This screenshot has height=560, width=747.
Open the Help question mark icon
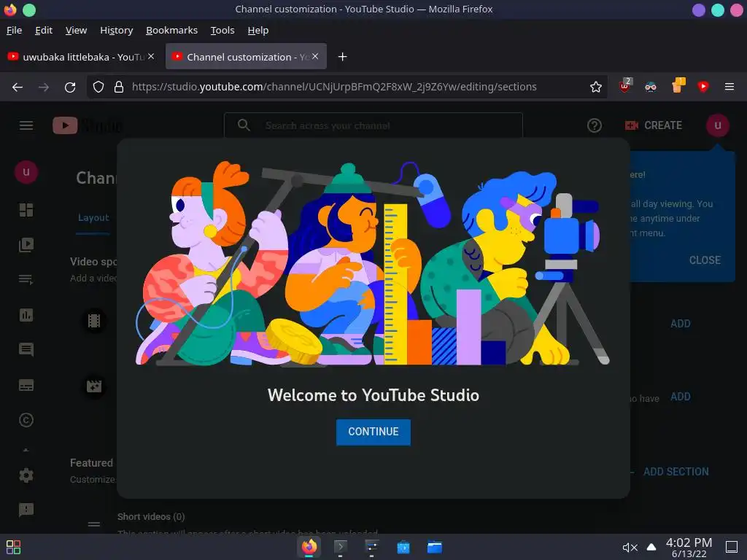(594, 125)
